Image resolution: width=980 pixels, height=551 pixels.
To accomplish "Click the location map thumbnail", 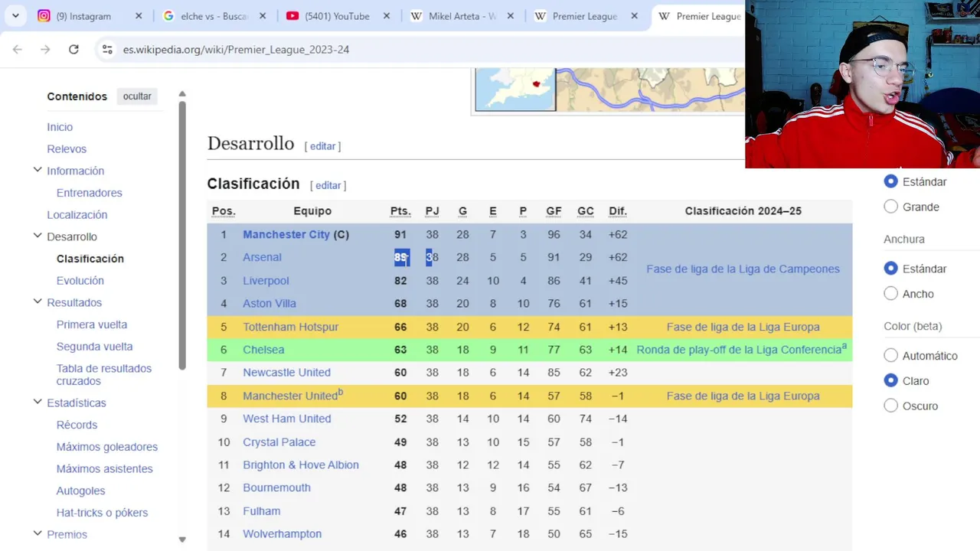I will click(515, 90).
